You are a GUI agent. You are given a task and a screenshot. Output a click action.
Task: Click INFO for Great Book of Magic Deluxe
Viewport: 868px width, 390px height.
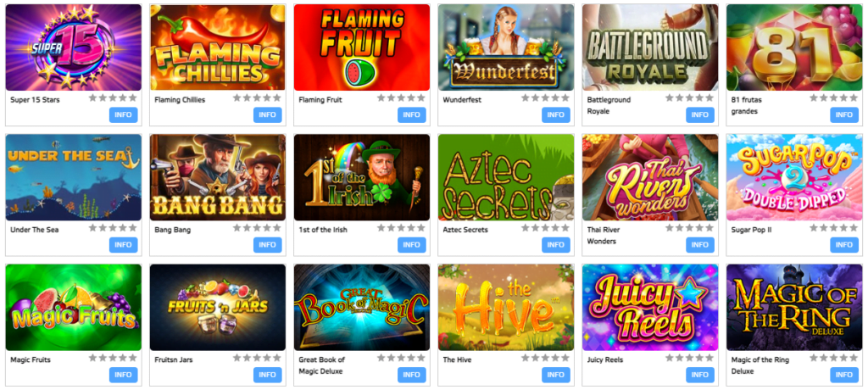click(x=412, y=375)
